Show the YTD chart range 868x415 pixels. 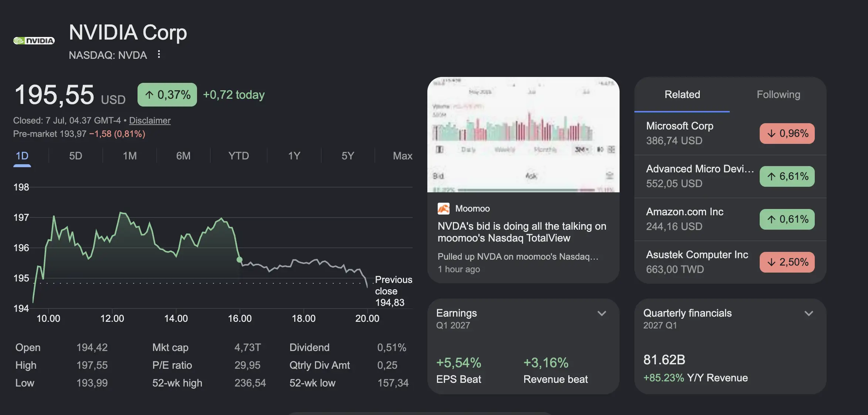pos(238,156)
